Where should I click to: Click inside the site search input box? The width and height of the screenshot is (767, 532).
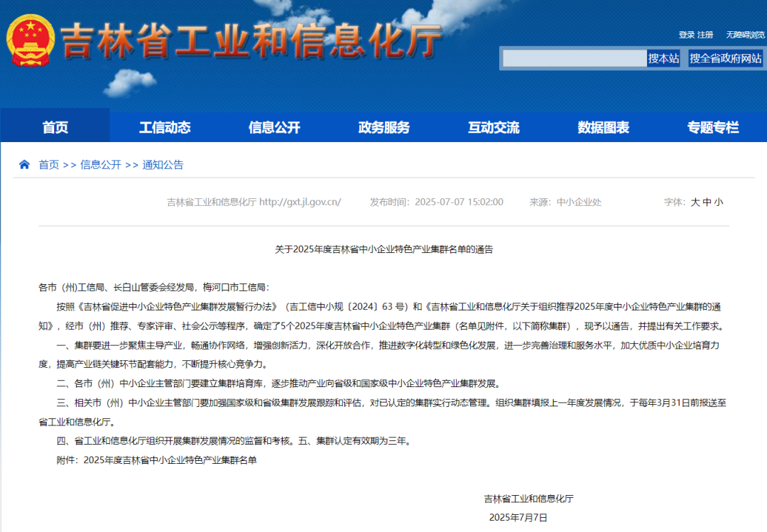(x=575, y=58)
